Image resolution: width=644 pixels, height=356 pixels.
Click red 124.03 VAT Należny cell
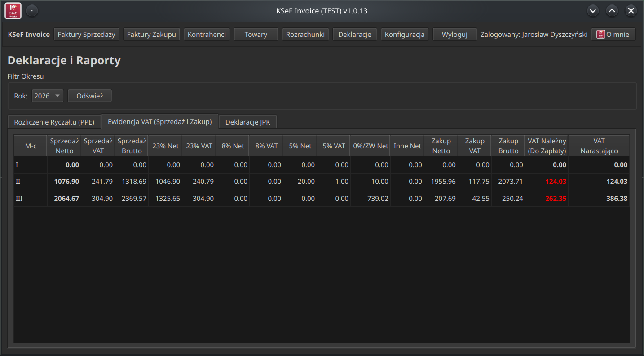[555, 182]
